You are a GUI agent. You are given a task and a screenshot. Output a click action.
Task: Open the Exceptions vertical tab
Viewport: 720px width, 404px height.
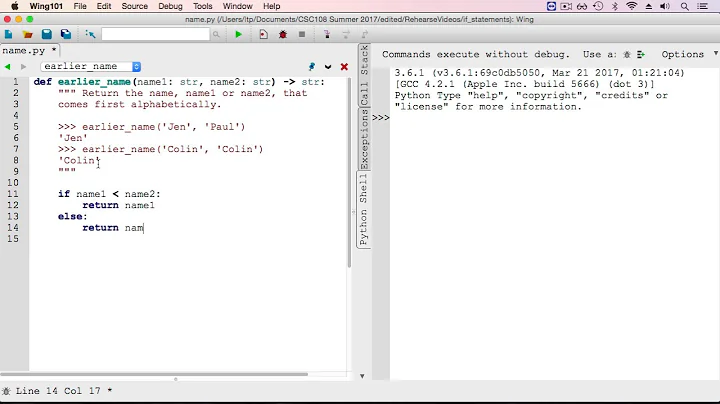(364, 140)
